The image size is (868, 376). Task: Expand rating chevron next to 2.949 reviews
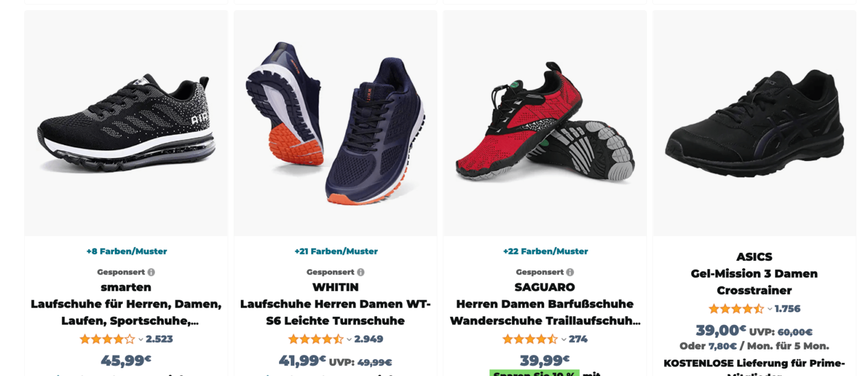pyautogui.click(x=349, y=340)
